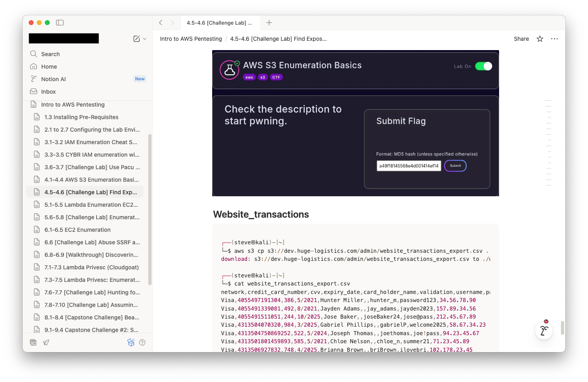The image size is (588, 382).
Task: Click the Hunter Miller transaction line
Action: [348, 300]
